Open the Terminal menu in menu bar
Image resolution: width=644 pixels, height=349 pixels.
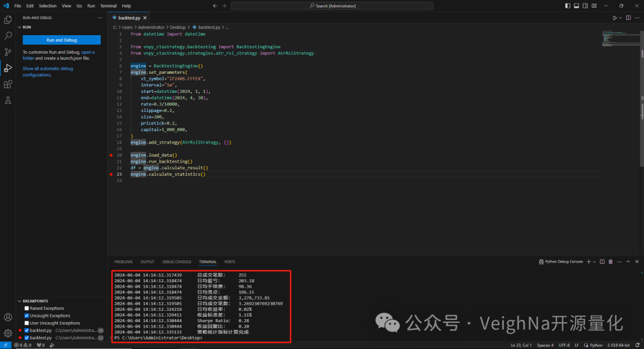109,6
